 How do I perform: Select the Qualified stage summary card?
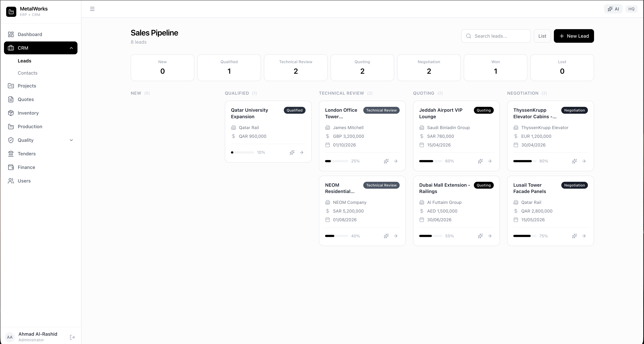[x=229, y=68]
